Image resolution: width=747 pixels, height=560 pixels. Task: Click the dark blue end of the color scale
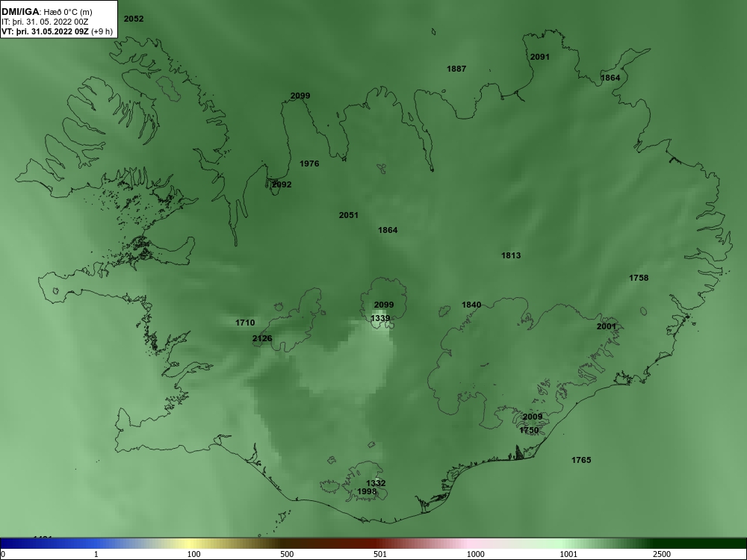pos(14,544)
